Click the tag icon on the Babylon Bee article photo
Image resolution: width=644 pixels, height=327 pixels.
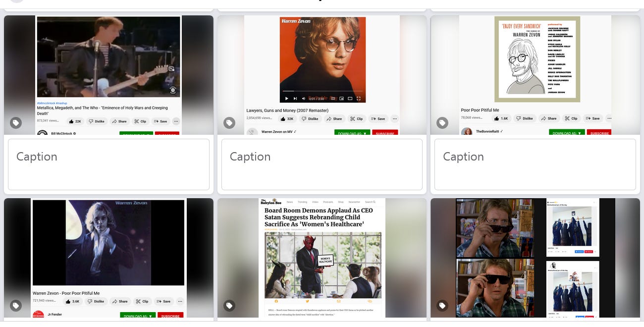point(229,306)
